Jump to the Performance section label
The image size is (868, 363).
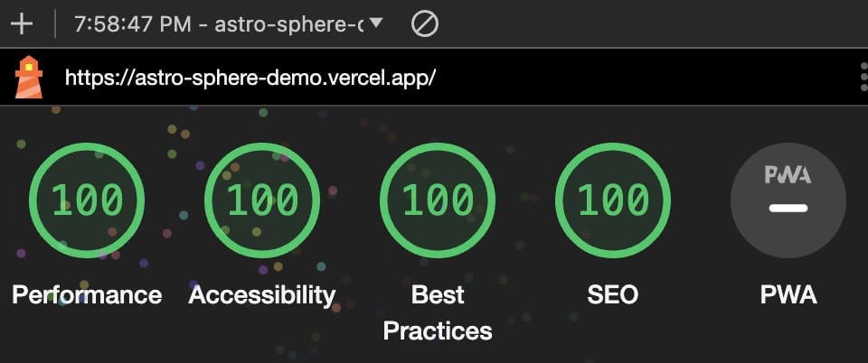(x=87, y=295)
